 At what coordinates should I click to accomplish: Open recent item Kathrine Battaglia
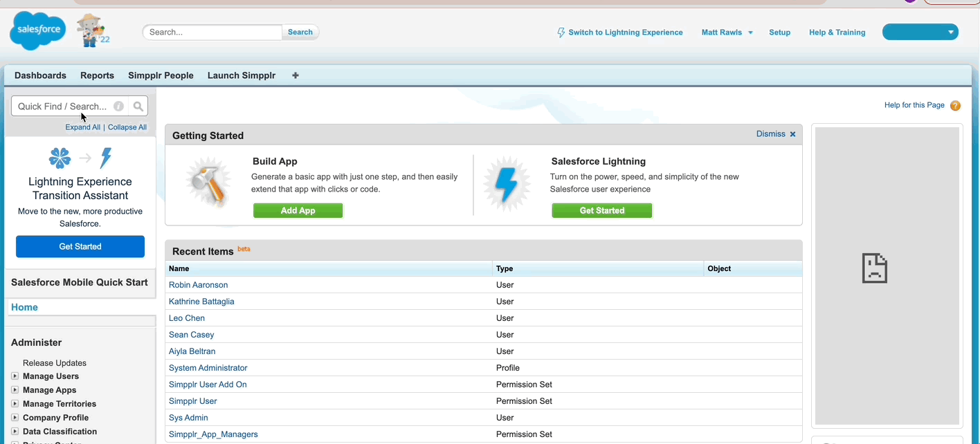tap(201, 302)
